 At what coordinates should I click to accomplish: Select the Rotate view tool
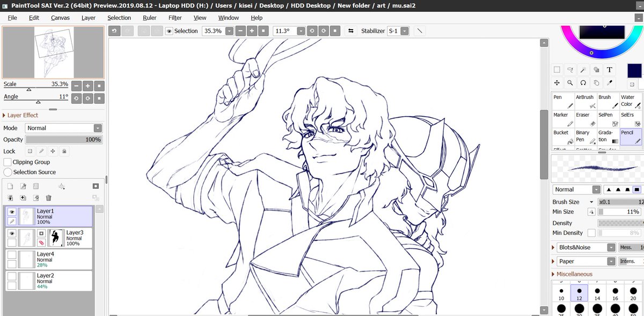[x=583, y=83]
